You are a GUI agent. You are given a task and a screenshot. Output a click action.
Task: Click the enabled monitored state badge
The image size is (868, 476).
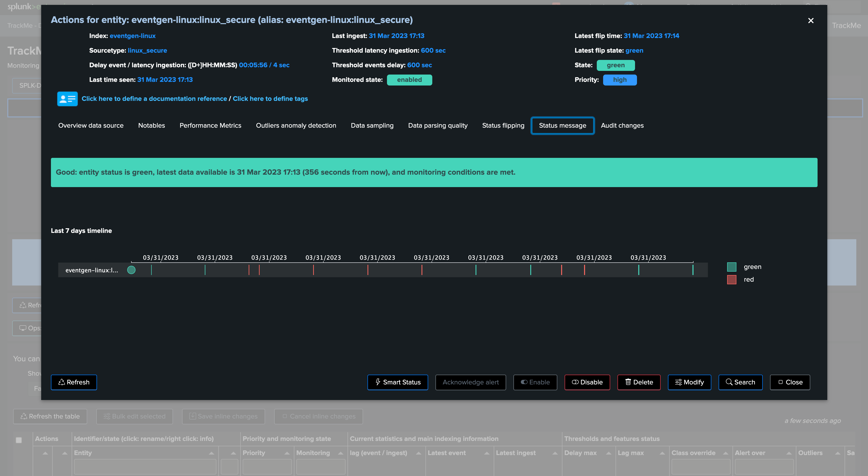coord(409,80)
